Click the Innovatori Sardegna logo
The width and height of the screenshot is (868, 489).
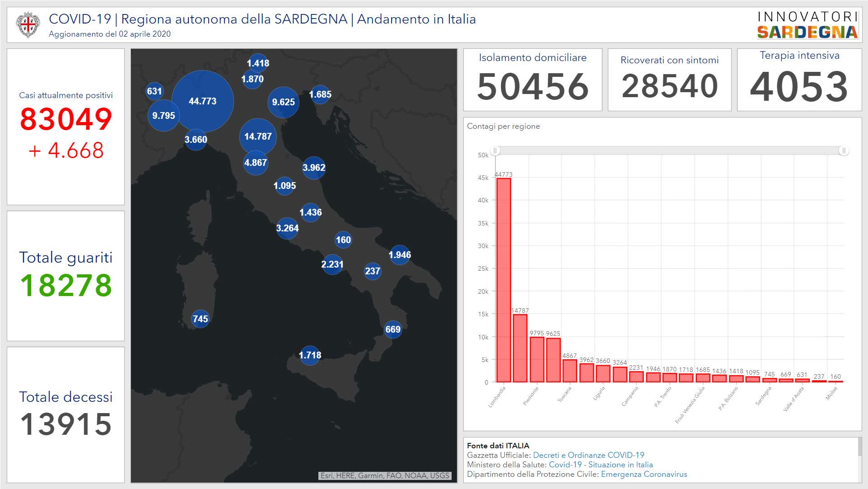[x=807, y=25]
